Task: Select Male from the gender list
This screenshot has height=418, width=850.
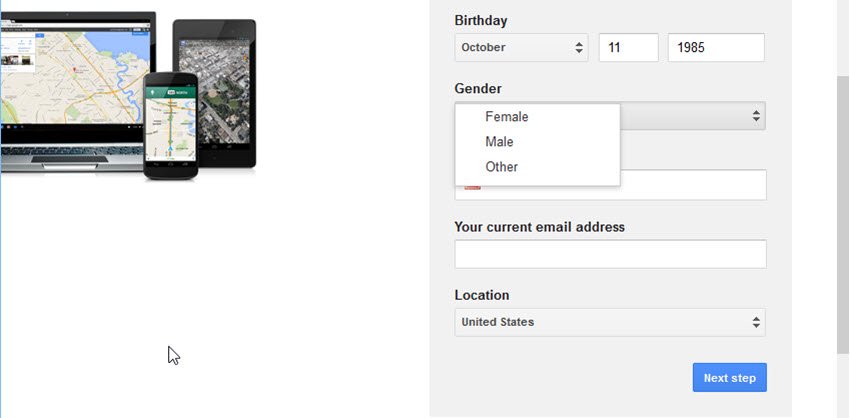Action: coord(499,142)
